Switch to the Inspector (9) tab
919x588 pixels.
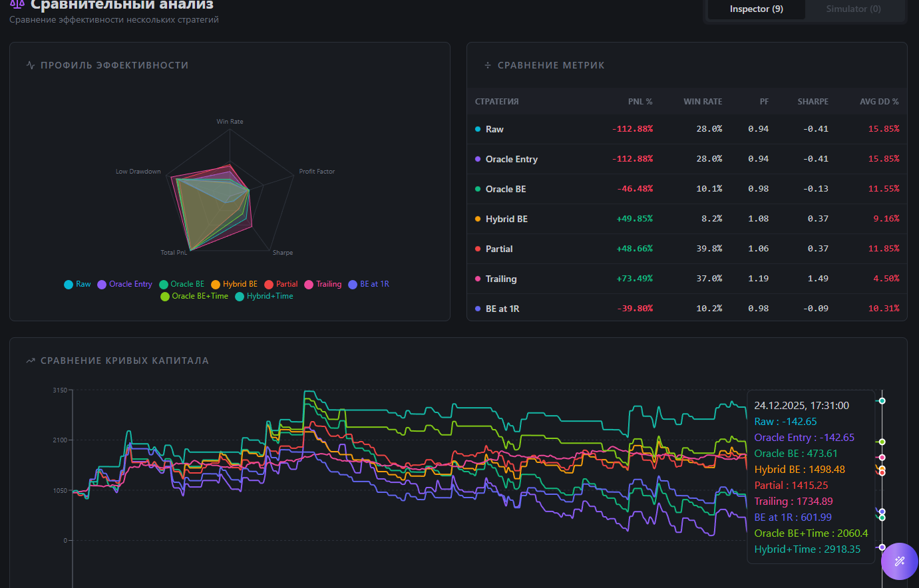click(x=756, y=9)
